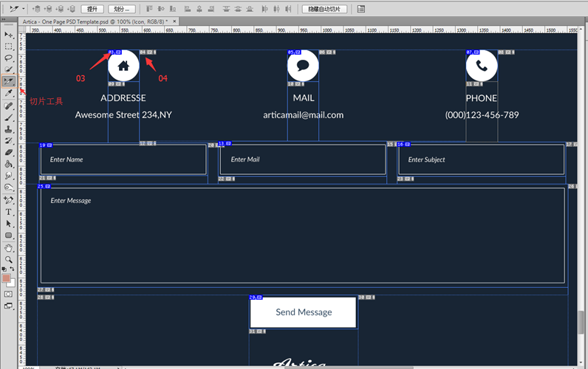
Task: Toggle Quick Mask mode
Action: (x=9, y=294)
